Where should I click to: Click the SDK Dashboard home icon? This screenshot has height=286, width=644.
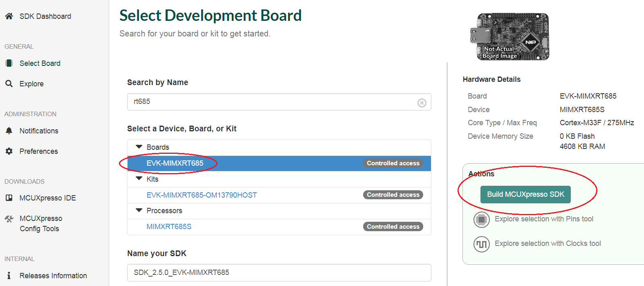(9, 16)
